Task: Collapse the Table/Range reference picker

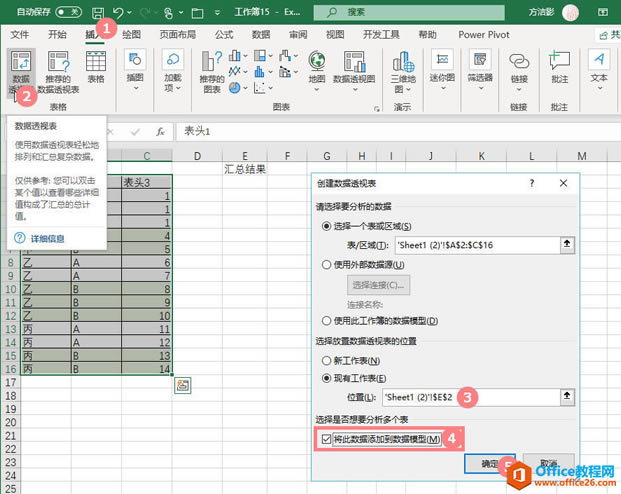Action: pos(567,245)
